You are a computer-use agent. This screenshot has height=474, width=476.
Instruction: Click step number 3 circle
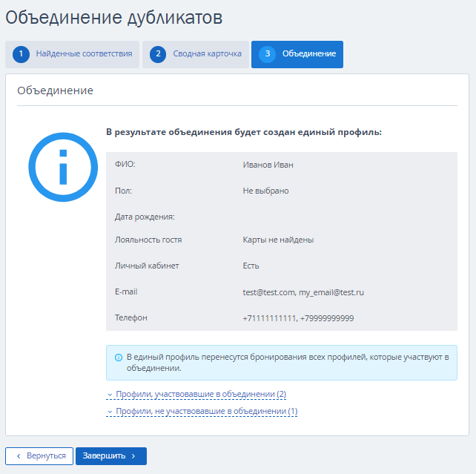(x=267, y=54)
